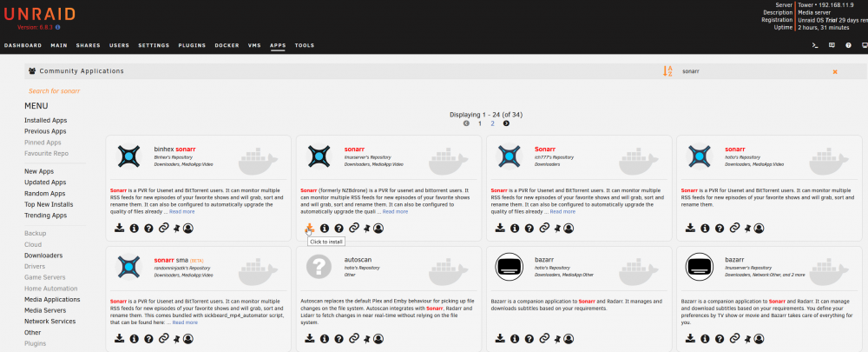This screenshot has width=868, height=352.
Task: Install hotio's bazarr app
Action: (500, 339)
